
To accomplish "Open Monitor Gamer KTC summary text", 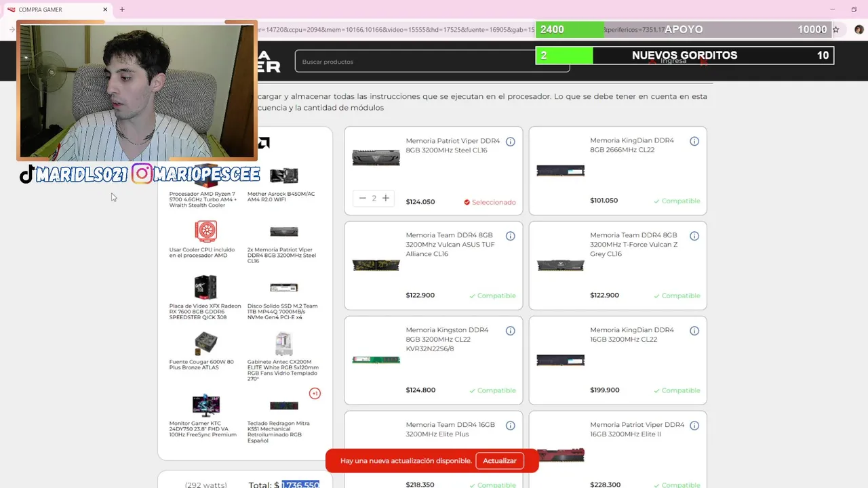I will coord(203,429).
